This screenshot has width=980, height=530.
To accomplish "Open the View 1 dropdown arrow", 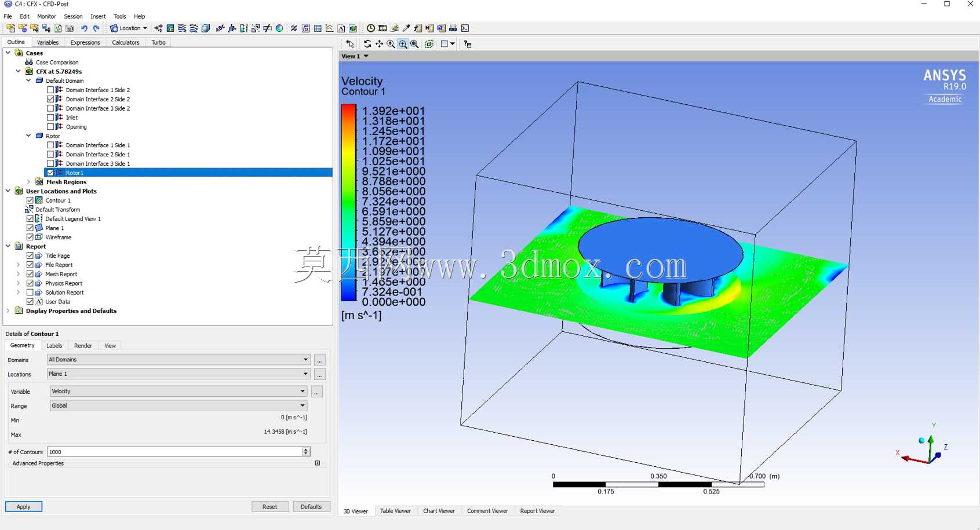I will [x=366, y=56].
